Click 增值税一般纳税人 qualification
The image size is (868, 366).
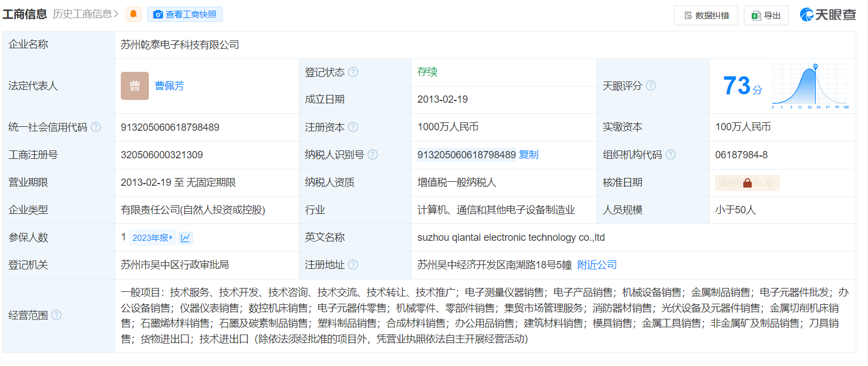tap(457, 182)
